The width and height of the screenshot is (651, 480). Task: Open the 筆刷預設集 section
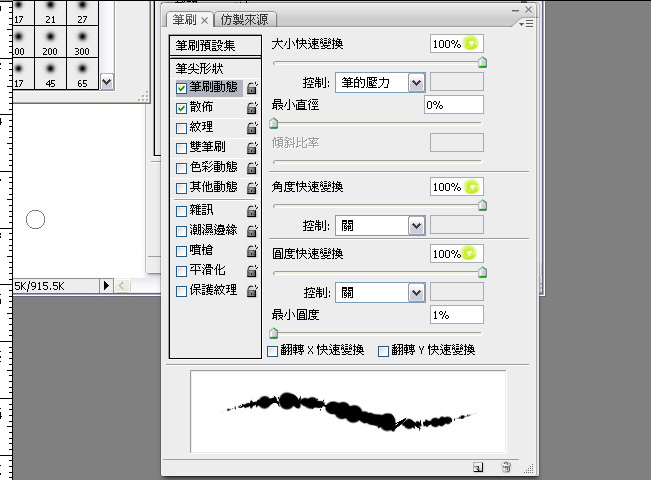point(215,45)
